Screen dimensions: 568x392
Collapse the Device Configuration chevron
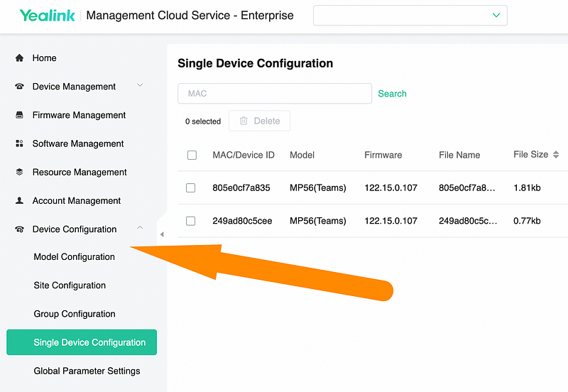(x=140, y=228)
